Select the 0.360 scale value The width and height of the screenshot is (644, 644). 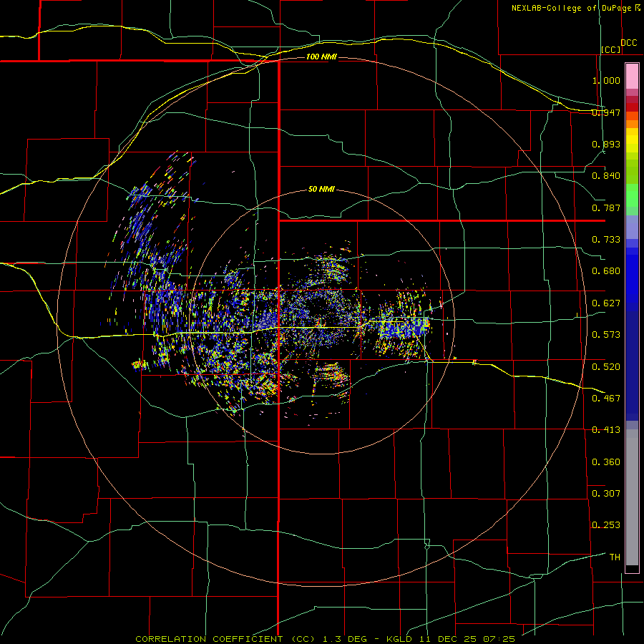tap(606, 462)
